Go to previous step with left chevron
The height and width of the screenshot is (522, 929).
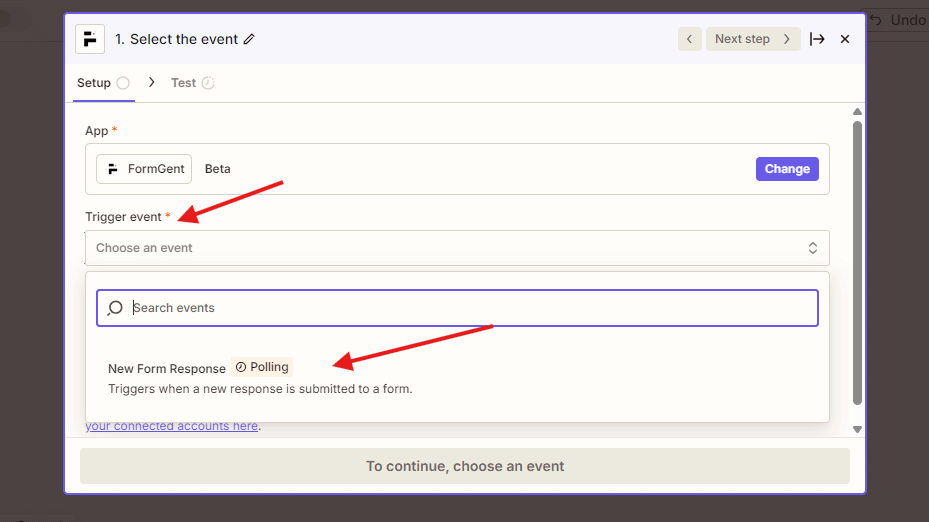690,39
